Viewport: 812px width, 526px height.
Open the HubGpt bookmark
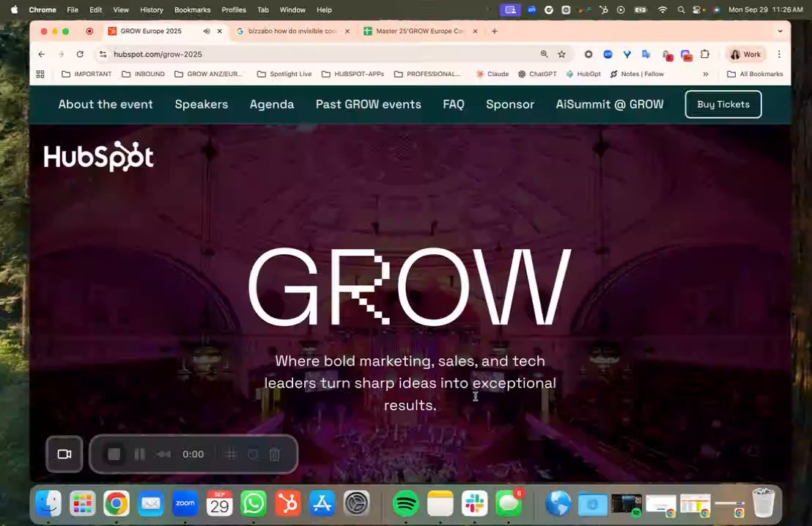coord(583,74)
